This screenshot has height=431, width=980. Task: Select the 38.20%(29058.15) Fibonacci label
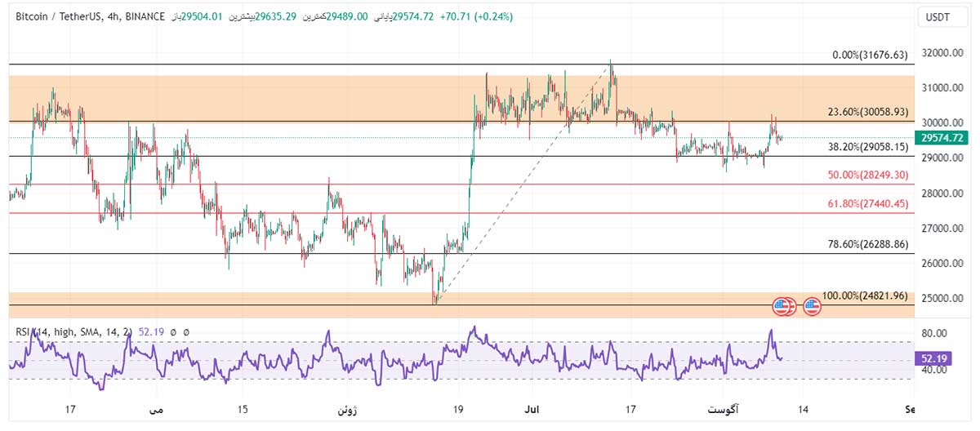pos(867,147)
